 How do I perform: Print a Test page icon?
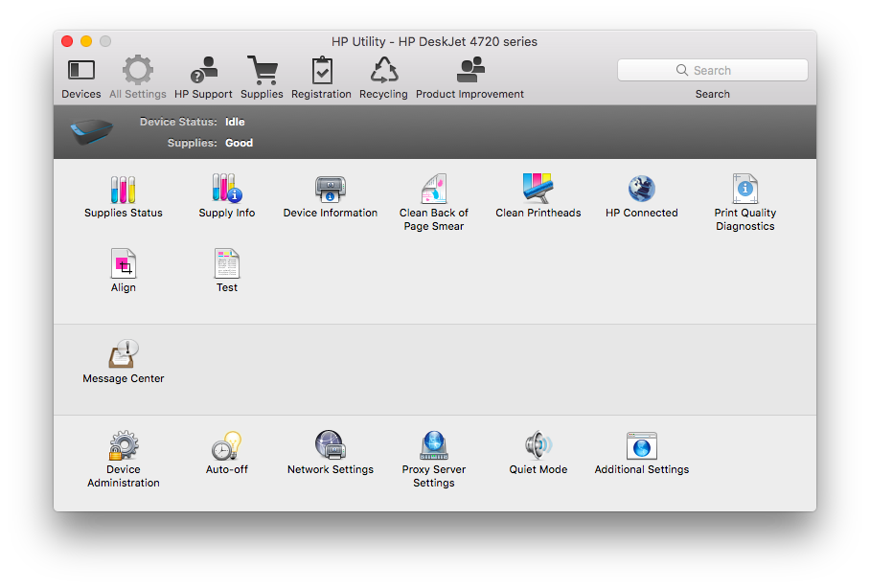[x=227, y=263]
